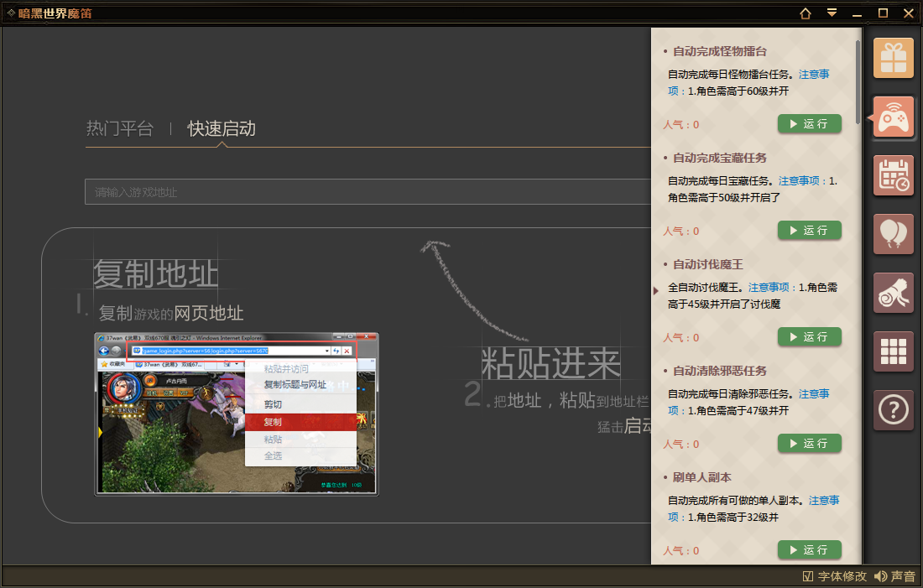
Task: Run the 刷单人副本 script
Action: (x=810, y=549)
